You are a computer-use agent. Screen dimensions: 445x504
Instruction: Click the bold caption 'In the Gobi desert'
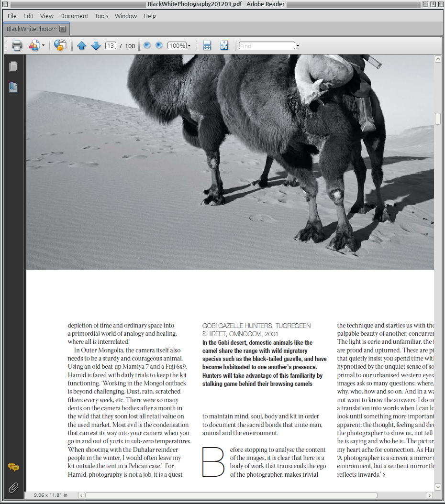(x=264, y=363)
